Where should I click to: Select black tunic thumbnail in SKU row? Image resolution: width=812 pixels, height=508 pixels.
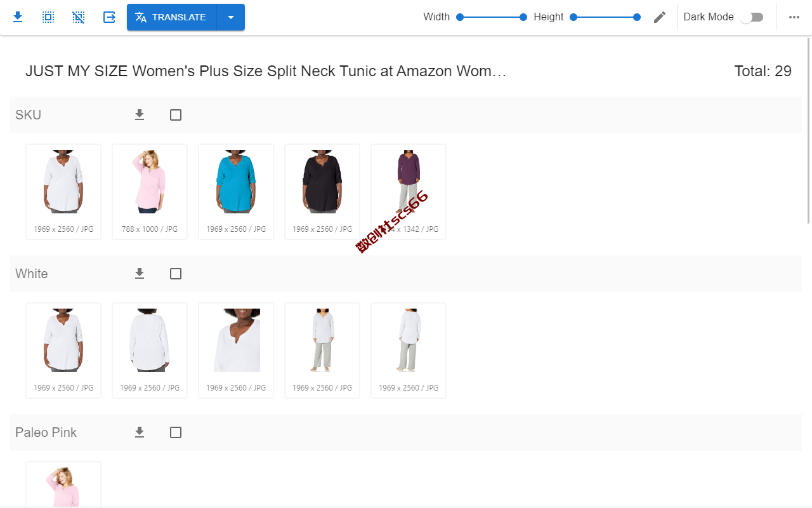(322, 192)
